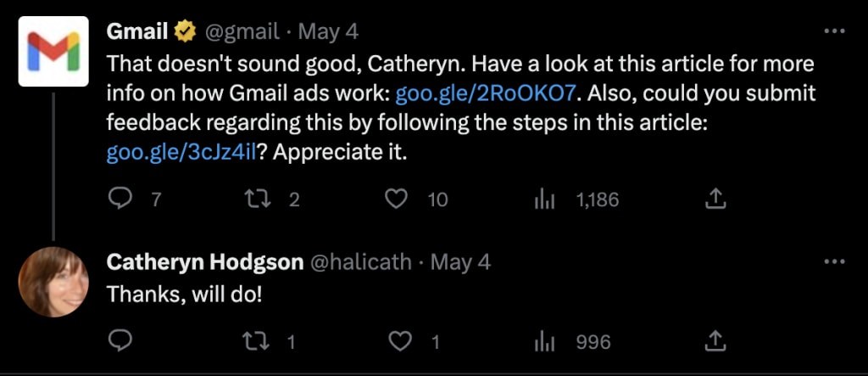Screen dimensions: 868x376
Task: Open more options for Gmail tweet
Action: point(834,31)
